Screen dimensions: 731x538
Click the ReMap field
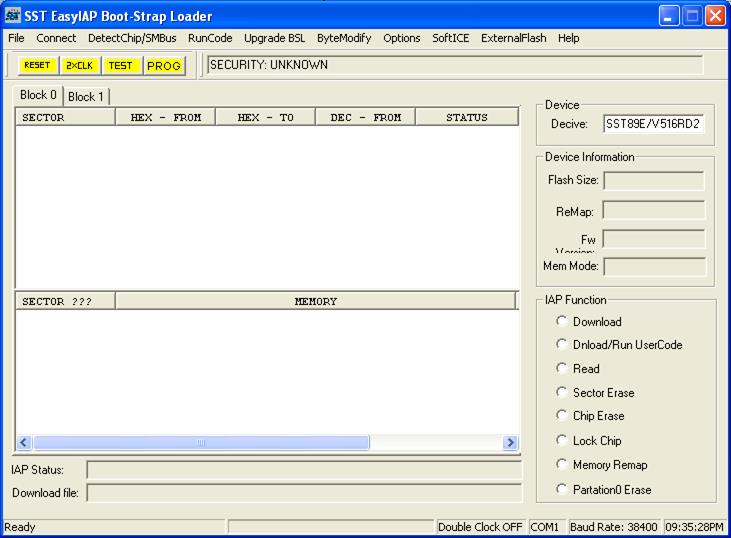tap(654, 210)
